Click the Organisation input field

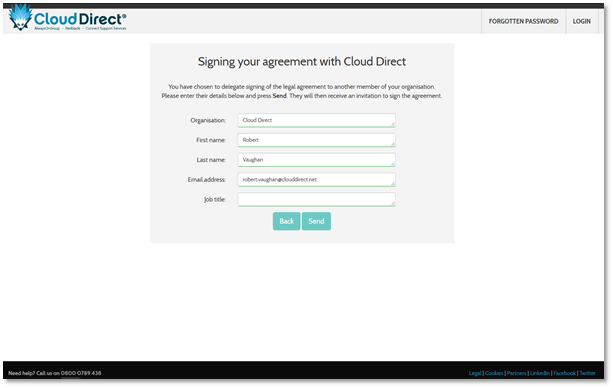pyautogui.click(x=316, y=120)
